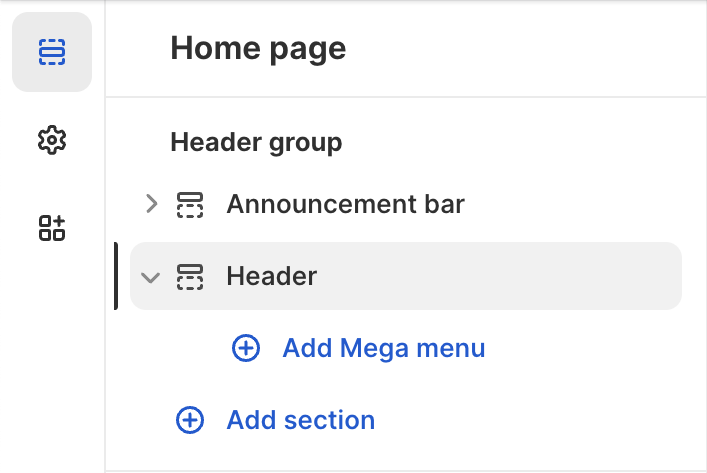The image size is (707, 473).
Task: Open Theme settings gear icon
Action: 51,140
